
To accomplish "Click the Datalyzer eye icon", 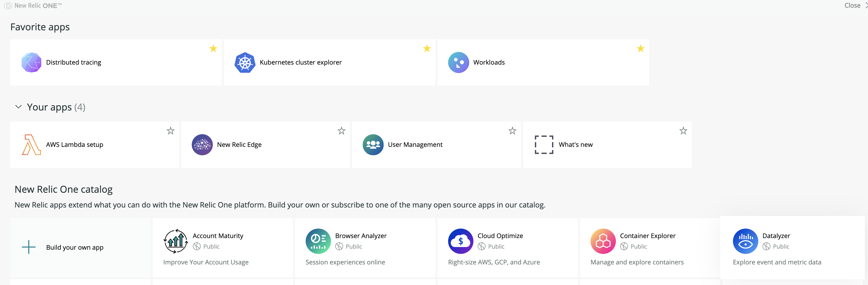I will [x=745, y=241].
